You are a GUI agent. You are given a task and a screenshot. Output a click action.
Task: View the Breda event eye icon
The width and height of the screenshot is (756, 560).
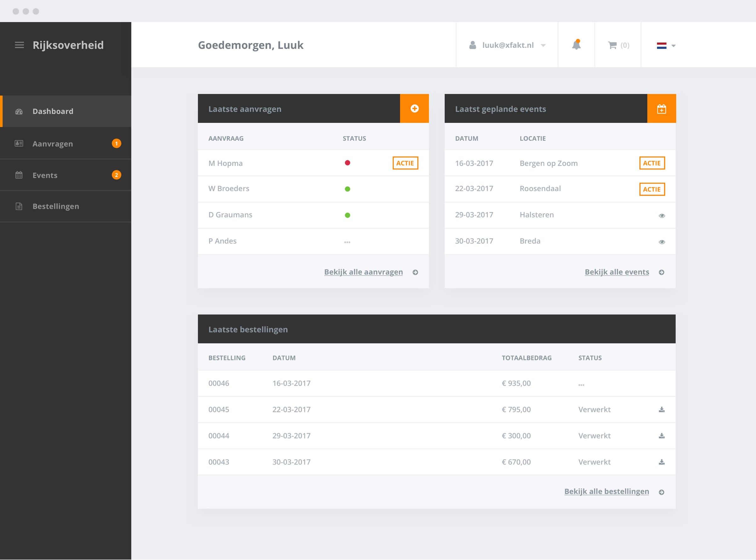(661, 242)
